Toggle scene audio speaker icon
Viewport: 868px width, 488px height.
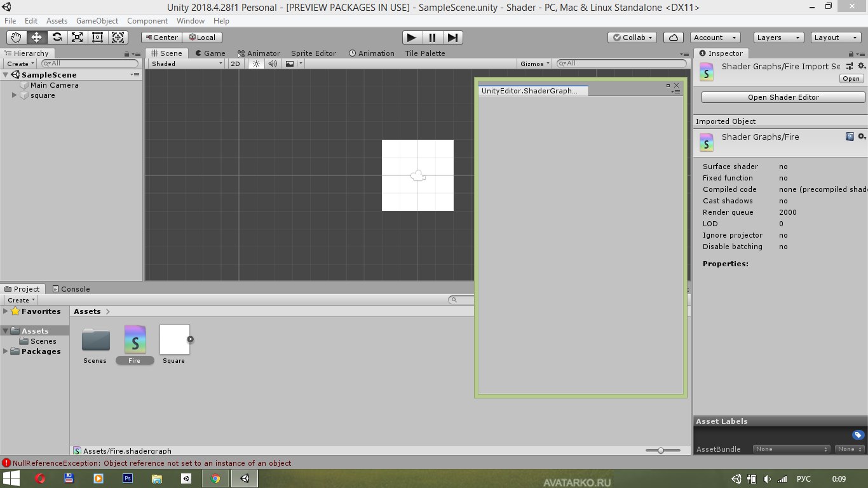pyautogui.click(x=273, y=64)
